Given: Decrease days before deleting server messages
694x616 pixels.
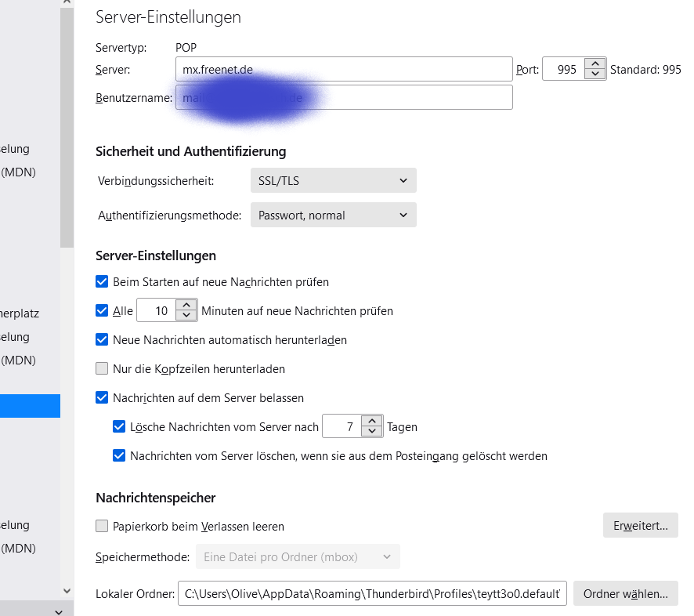Looking at the screenshot, I should pos(372,433).
